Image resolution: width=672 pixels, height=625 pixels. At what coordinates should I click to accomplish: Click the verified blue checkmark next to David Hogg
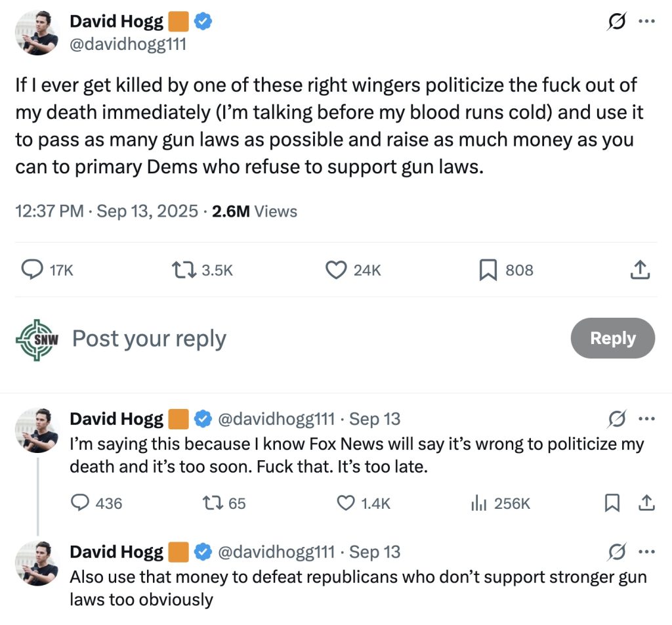pos(203,21)
